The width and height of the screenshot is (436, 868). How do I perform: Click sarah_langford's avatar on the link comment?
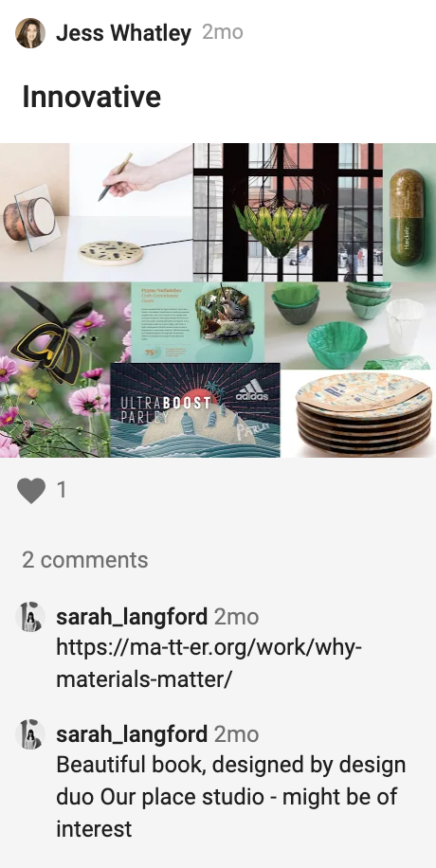click(x=30, y=617)
